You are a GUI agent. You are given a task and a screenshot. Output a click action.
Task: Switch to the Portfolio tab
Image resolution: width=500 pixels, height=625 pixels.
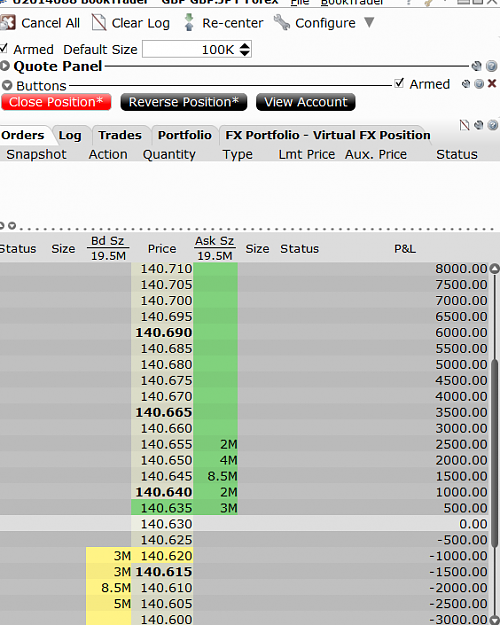185,136
